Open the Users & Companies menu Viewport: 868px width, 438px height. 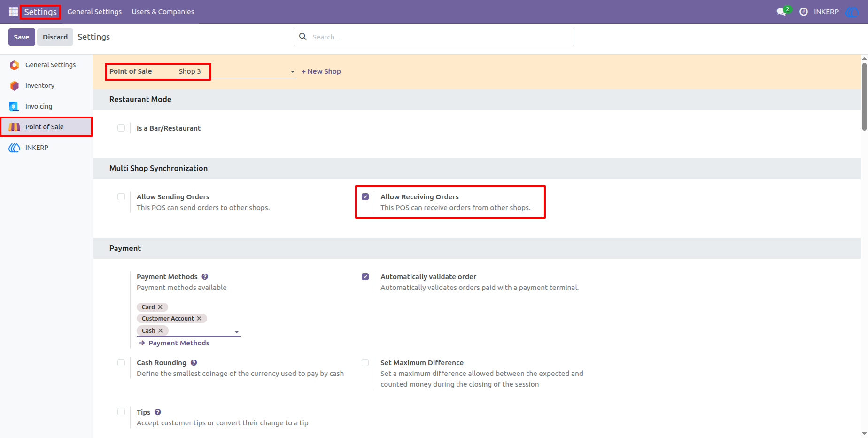[x=163, y=12]
